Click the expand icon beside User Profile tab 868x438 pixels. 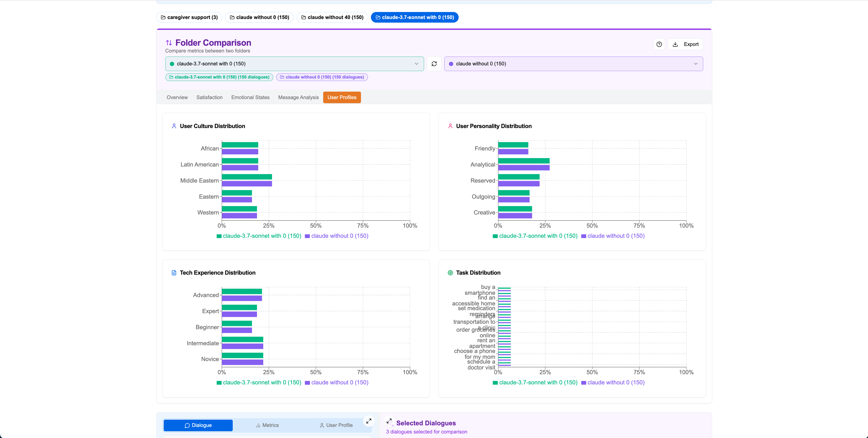369,421
